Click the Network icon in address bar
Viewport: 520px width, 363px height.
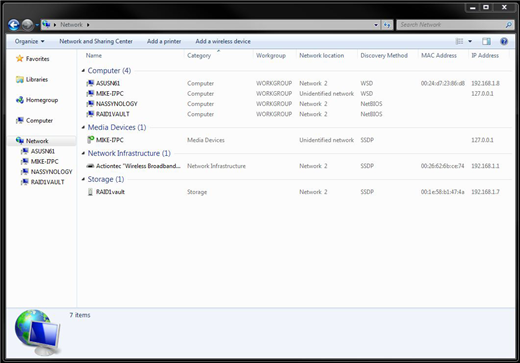point(46,25)
